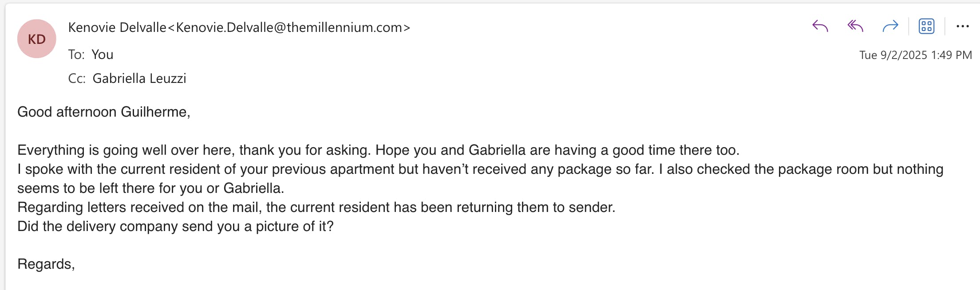
Task: Click the "To:" field label
Action: (76, 55)
